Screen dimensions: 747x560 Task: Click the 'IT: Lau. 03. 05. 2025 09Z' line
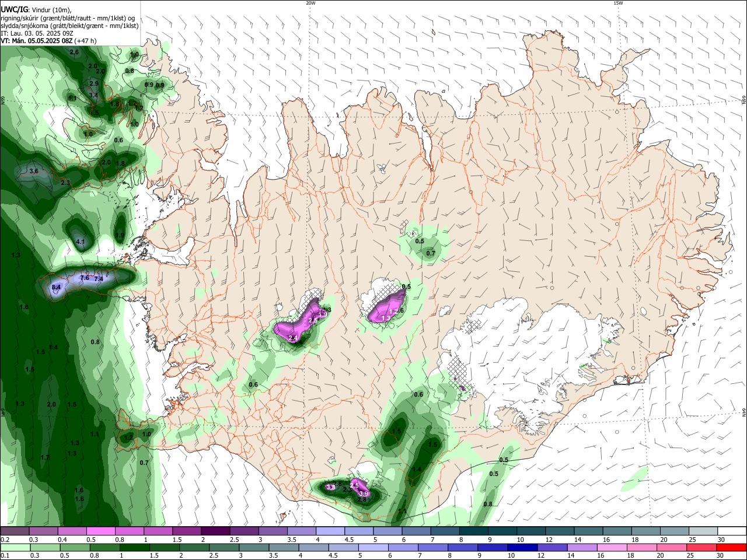[37, 33]
